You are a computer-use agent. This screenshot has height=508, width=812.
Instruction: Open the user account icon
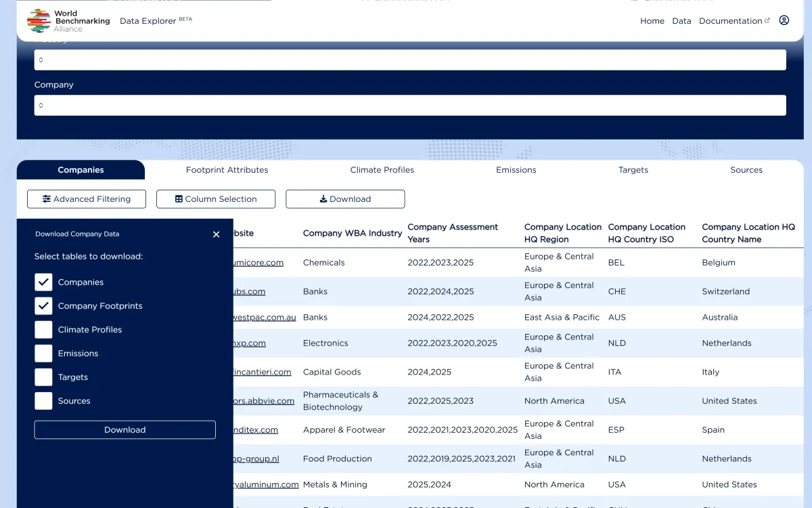click(x=784, y=20)
